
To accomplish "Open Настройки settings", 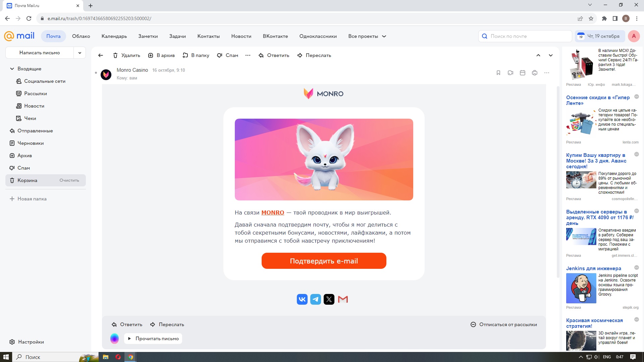I will point(27,342).
